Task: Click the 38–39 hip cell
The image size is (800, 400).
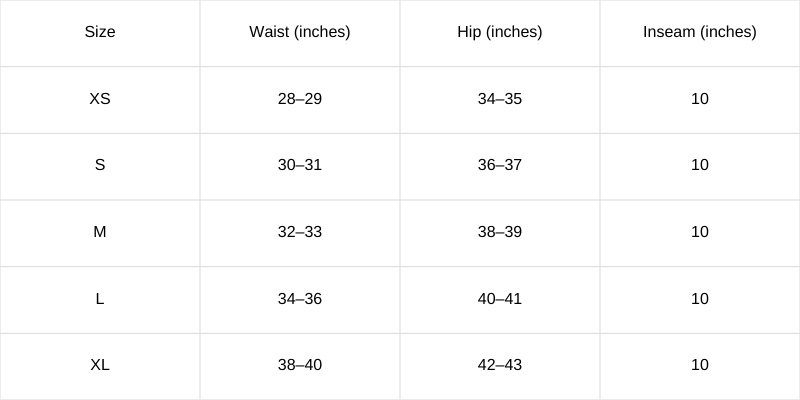Action: pyautogui.click(x=500, y=233)
